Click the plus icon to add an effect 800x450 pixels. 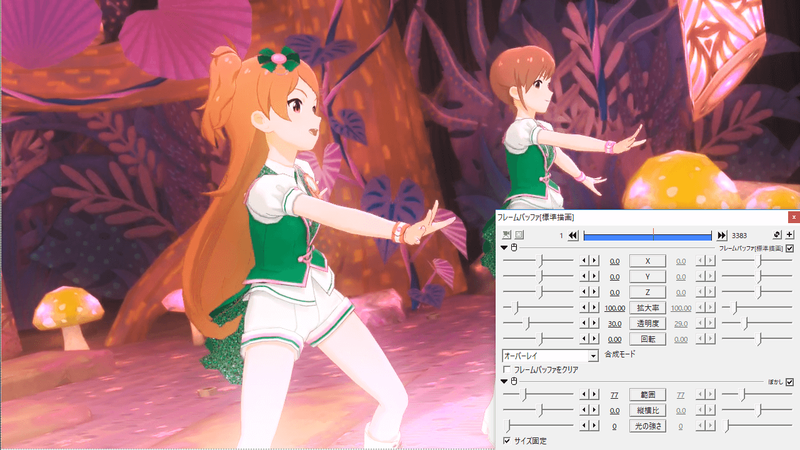click(790, 235)
